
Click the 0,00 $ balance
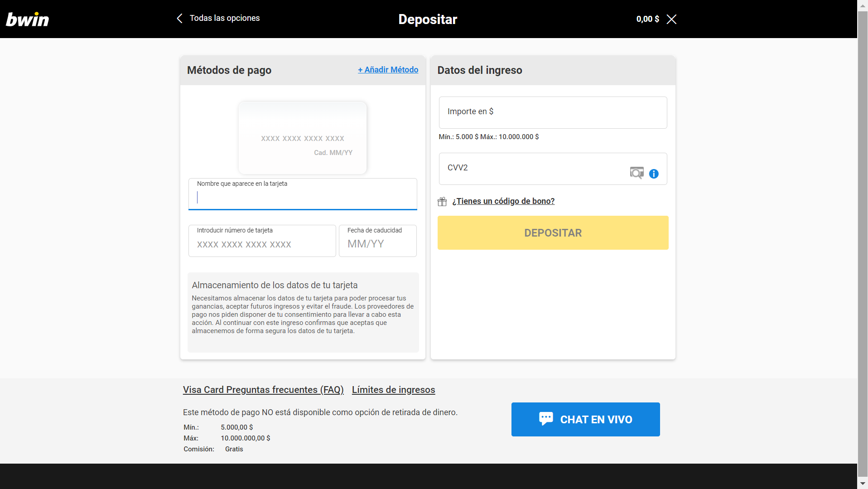click(647, 19)
